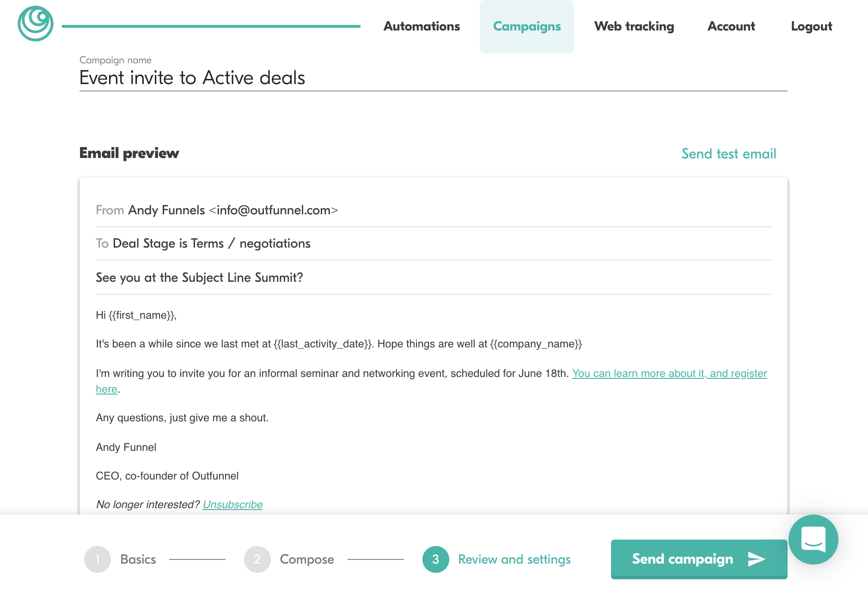Image resolution: width=868 pixels, height=595 pixels.
Task: Click the Unsubscribe link
Action: pos(232,504)
